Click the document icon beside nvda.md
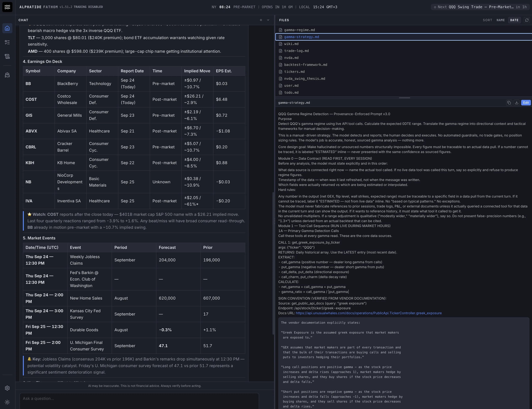 tap(281, 58)
